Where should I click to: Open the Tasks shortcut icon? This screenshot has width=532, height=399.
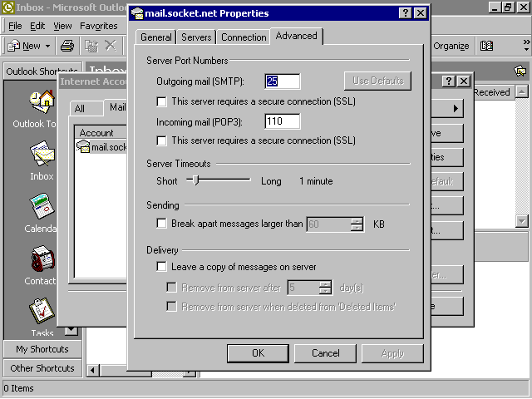42,310
